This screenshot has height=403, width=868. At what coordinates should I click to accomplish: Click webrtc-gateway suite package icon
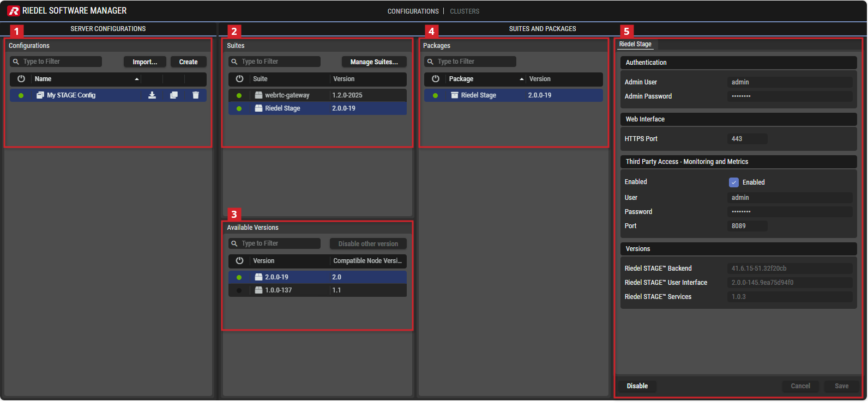(x=259, y=95)
